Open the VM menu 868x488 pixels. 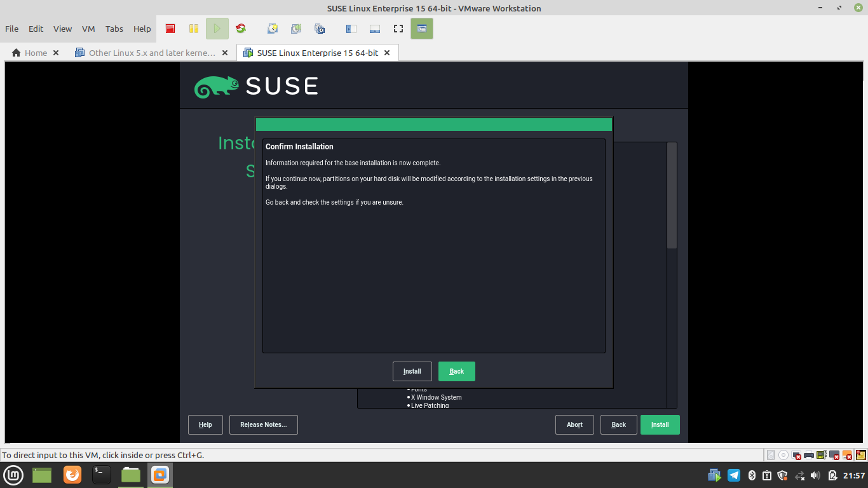88,29
